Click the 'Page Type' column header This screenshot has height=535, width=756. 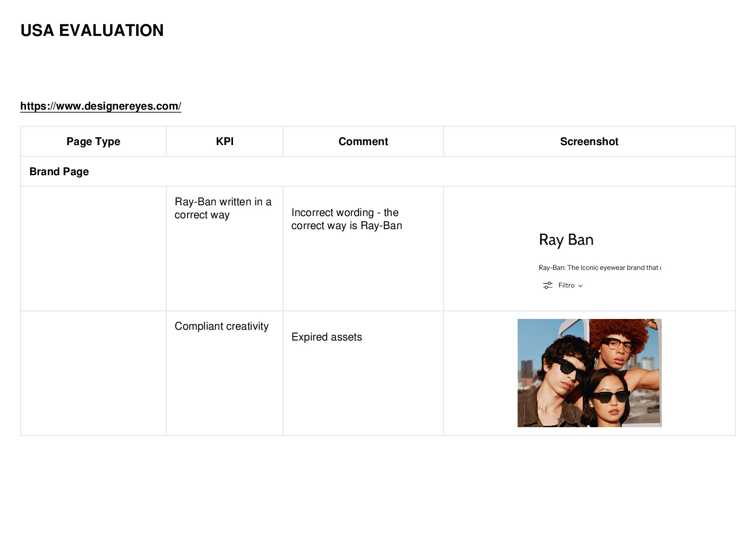(93, 141)
